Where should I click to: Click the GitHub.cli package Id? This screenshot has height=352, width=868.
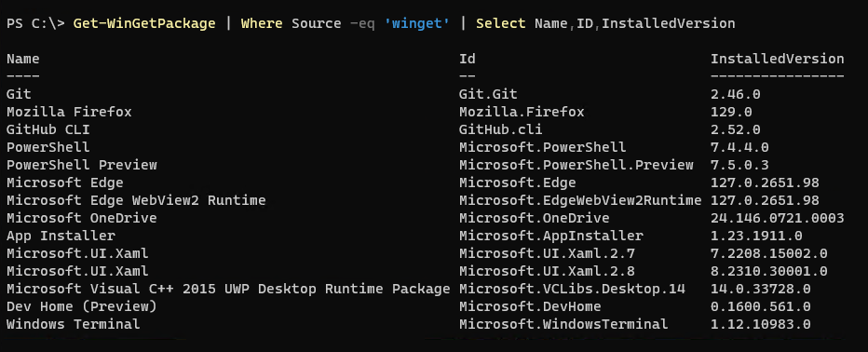pyautogui.click(x=500, y=129)
